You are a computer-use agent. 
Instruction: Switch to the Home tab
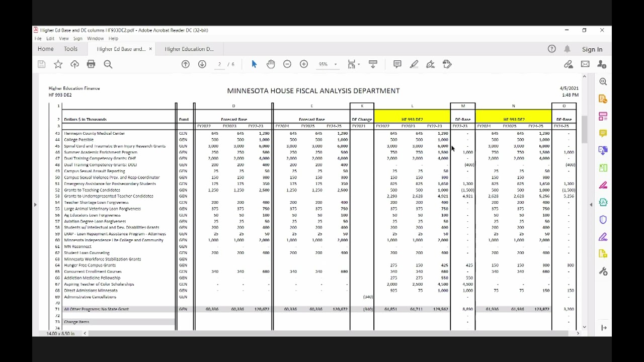pos(45,49)
